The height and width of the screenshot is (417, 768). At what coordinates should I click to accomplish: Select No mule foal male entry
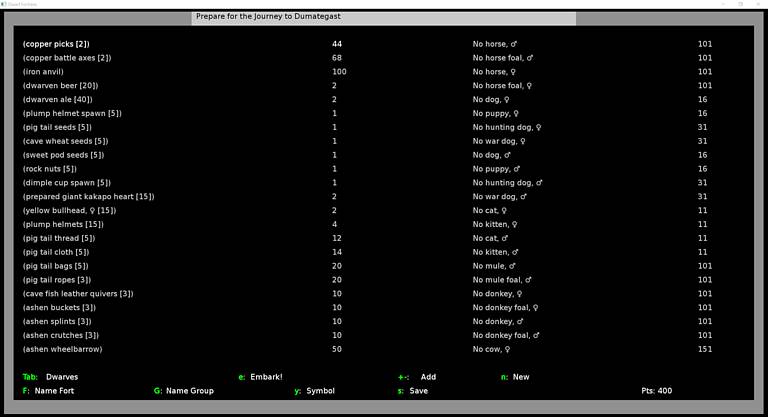(502, 280)
